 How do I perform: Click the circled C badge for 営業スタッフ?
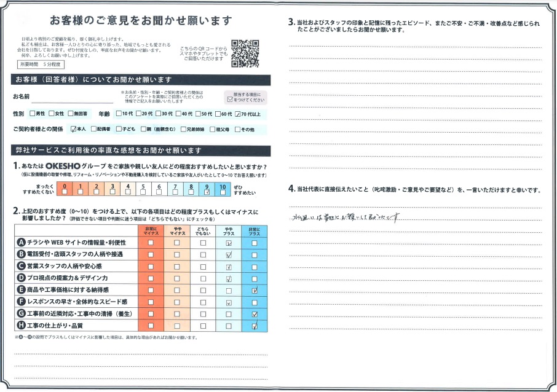pos(21,267)
